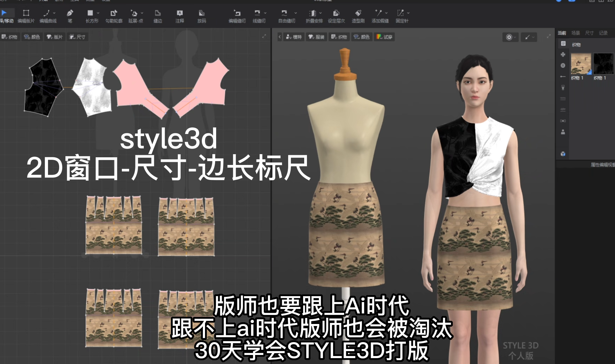Screen dimensions: 615x364
Task: Expand dropdown next to 线缝纫 tool
Action: (265, 13)
